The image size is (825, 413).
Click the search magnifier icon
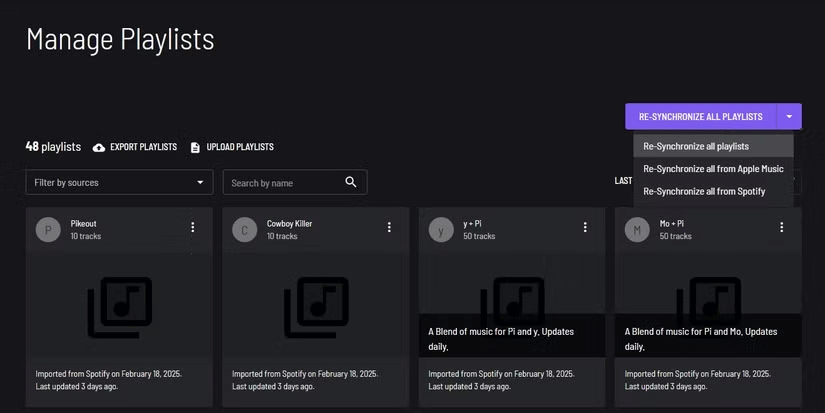[351, 182]
